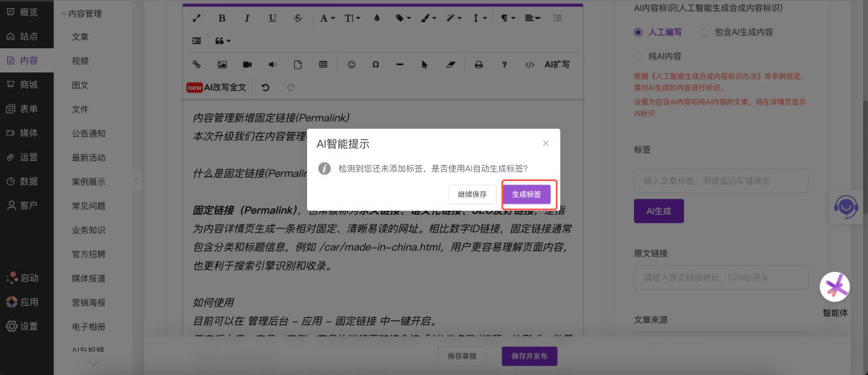Image resolution: width=868 pixels, height=375 pixels.
Task: Open the font size dropdown
Action: tap(353, 19)
